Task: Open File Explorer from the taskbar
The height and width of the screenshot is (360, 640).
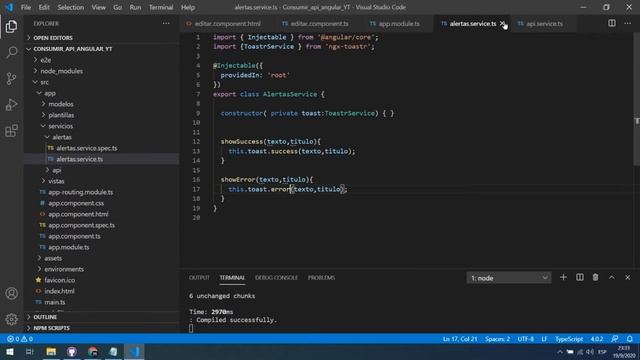Action: point(51,351)
